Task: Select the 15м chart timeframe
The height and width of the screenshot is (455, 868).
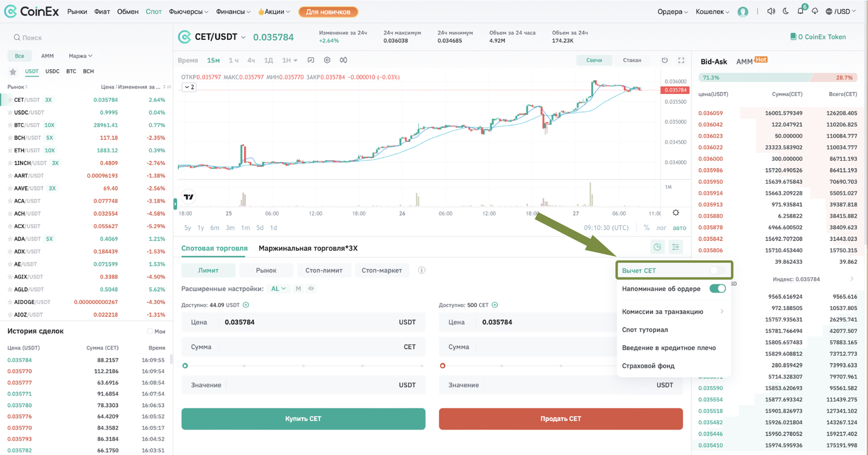Action: coord(213,60)
